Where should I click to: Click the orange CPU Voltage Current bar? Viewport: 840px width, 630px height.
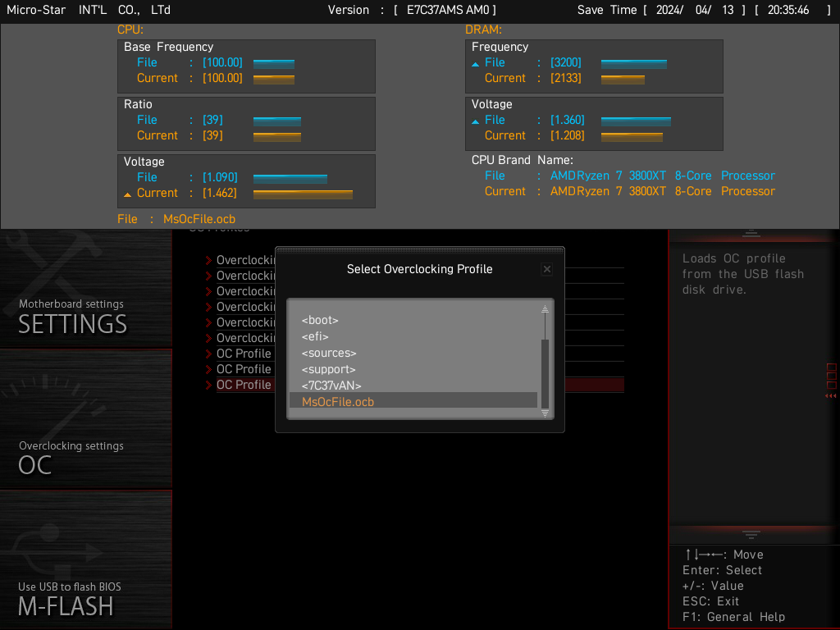tap(303, 194)
